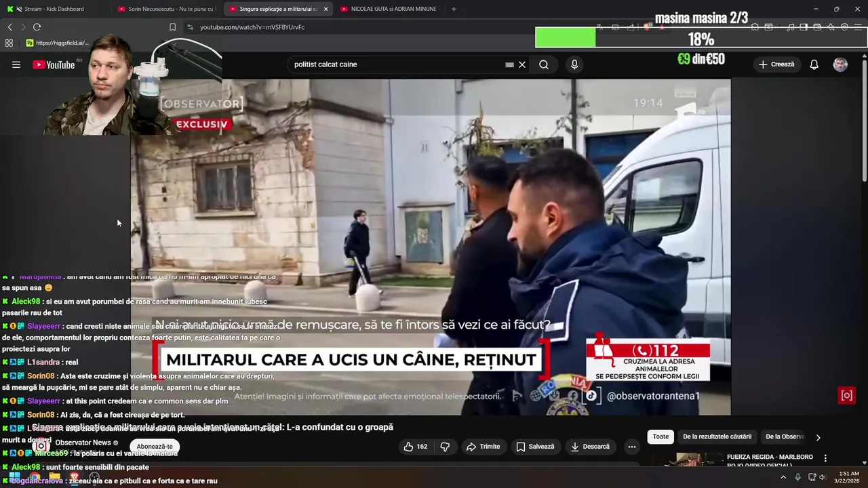868x488 pixels.
Task: View site information icon in address bar
Action: click(190, 27)
